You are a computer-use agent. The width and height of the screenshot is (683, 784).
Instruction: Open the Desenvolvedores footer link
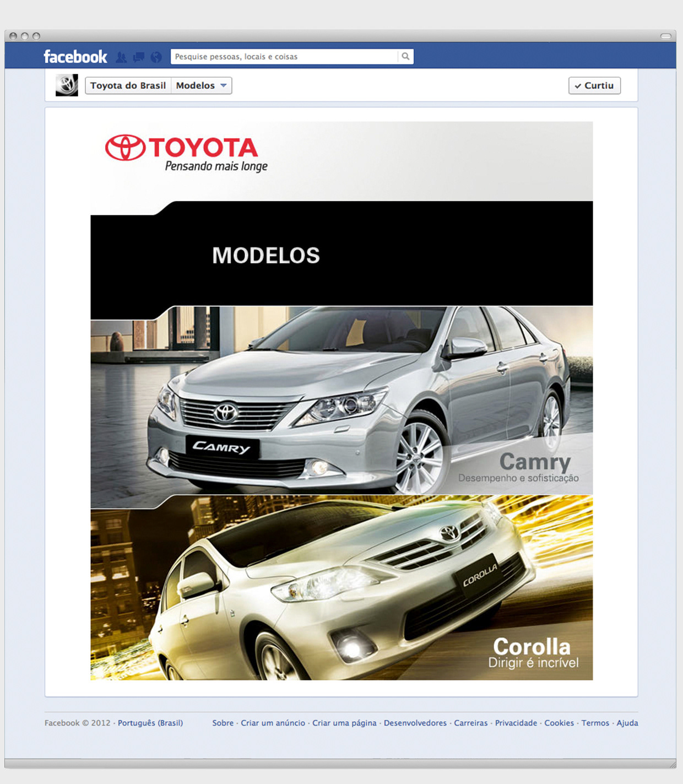pos(415,723)
